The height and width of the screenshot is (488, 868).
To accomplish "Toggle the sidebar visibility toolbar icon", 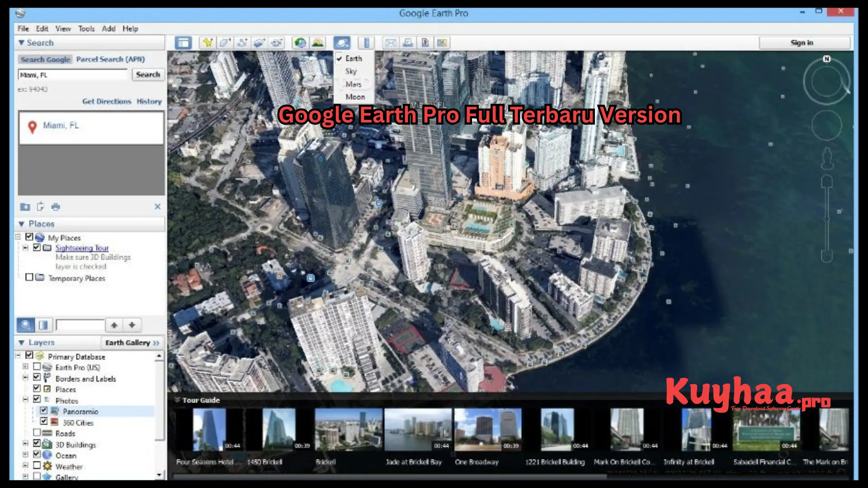I will tap(183, 43).
